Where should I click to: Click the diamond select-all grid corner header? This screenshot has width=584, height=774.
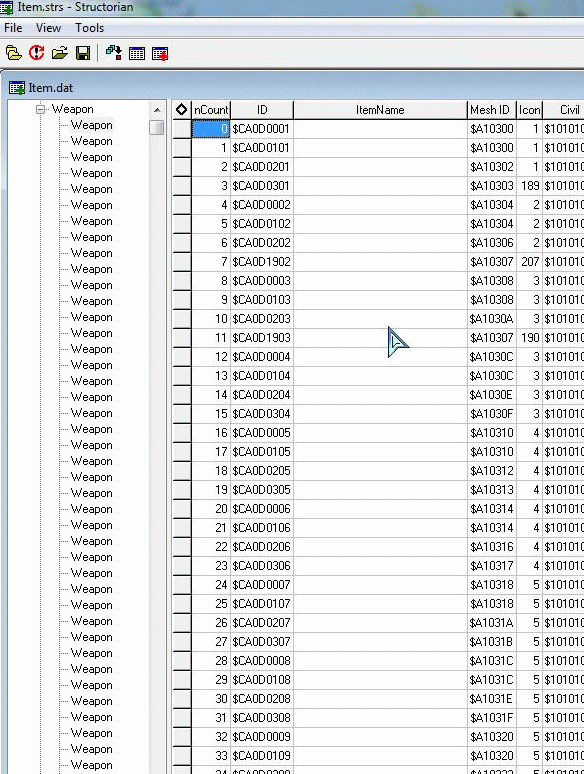[x=181, y=110]
